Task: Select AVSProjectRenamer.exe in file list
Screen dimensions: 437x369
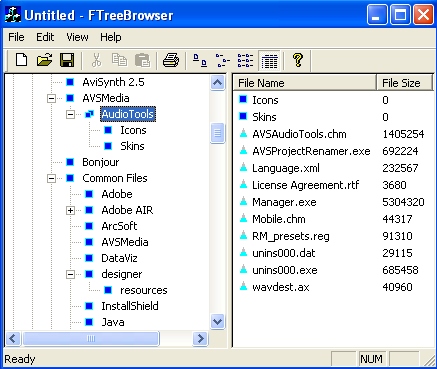Action: pyautogui.click(x=311, y=151)
